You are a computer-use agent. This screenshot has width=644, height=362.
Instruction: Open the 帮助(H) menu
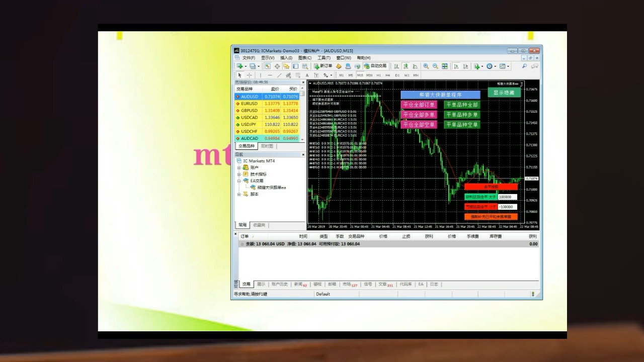[364, 58]
